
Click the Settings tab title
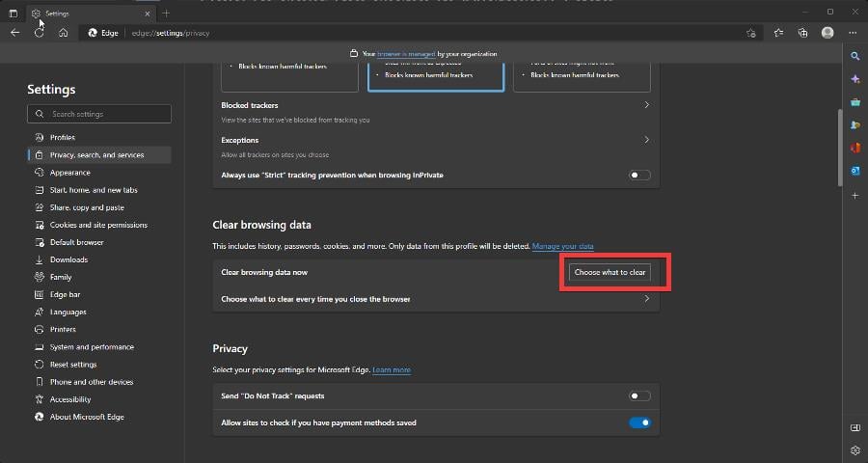click(57, 14)
